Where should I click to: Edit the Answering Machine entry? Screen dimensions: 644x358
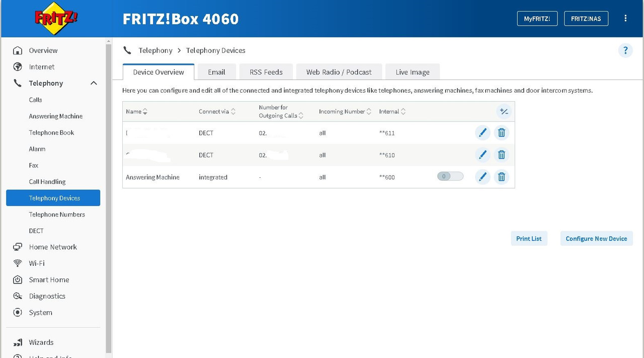pos(482,177)
